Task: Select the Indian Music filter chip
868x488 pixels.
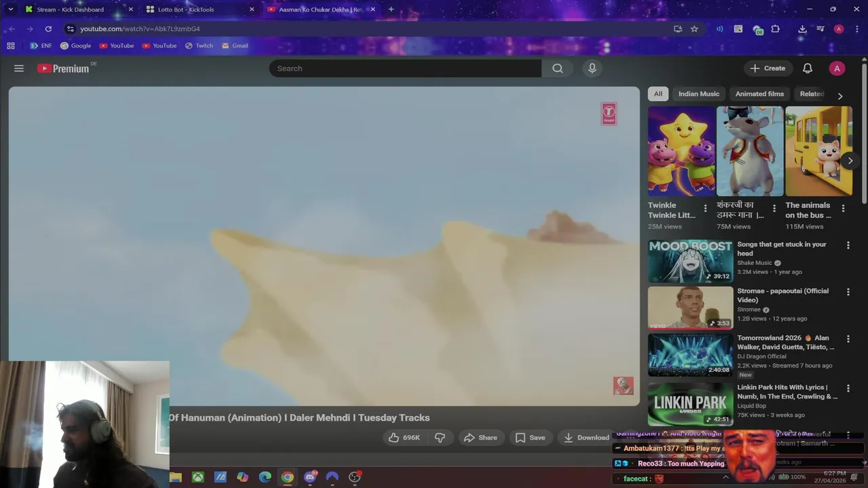Action: click(x=698, y=94)
